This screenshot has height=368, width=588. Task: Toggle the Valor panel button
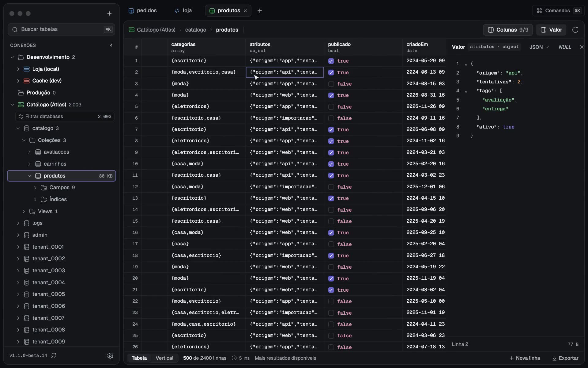[x=551, y=30]
